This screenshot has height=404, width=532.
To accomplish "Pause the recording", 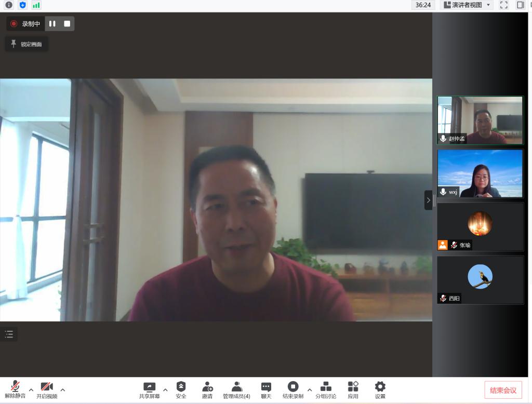I will [x=52, y=24].
